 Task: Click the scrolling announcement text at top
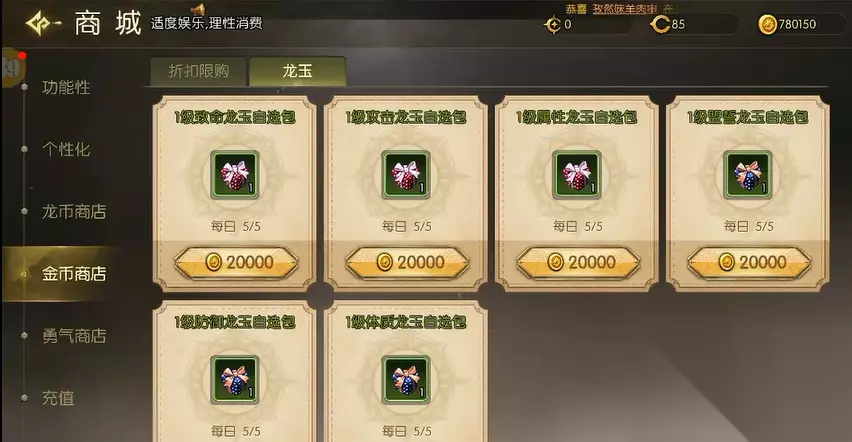[619, 9]
